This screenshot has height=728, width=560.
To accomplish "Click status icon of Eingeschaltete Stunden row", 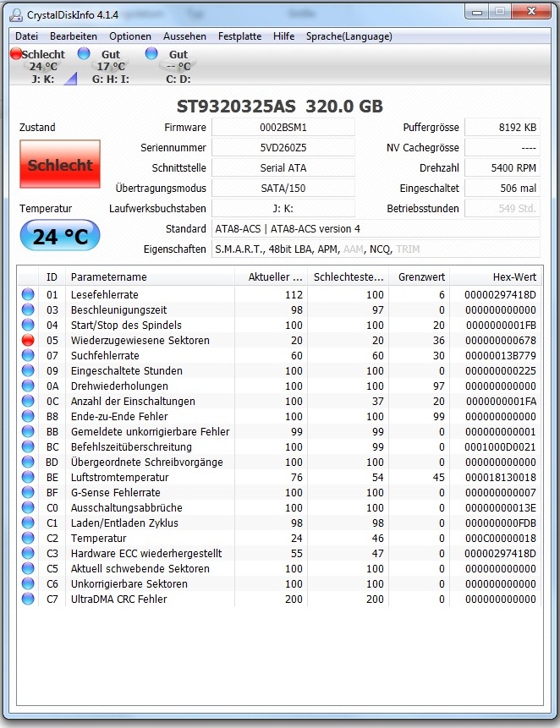I will coord(28,370).
